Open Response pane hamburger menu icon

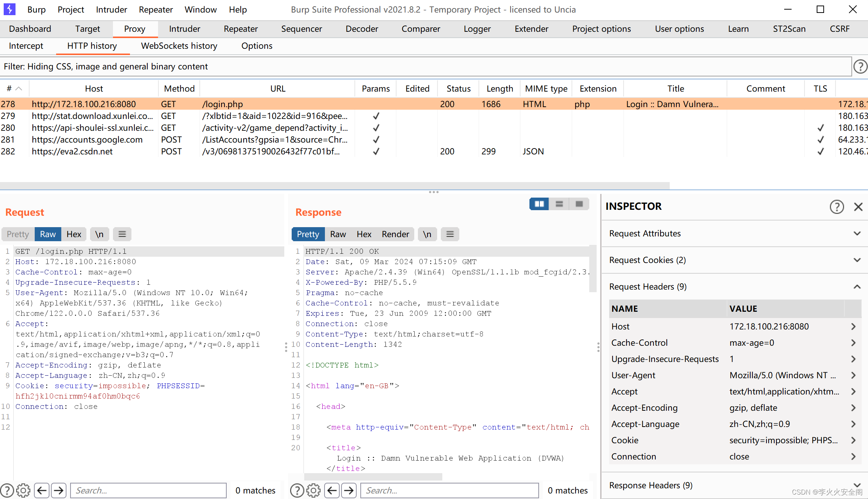(450, 234)
